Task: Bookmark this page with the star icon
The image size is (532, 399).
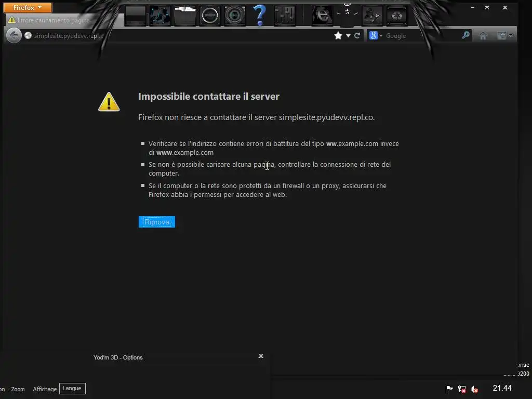Action: [338, 36]
